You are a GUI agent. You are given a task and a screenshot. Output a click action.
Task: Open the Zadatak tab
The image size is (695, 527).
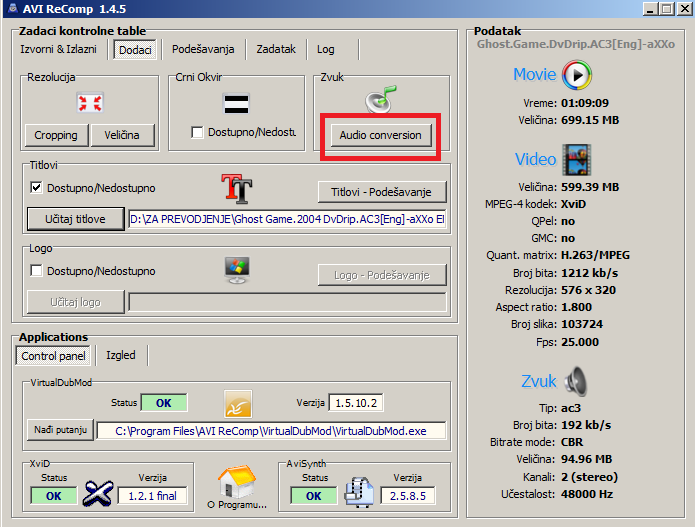(276, 49)
